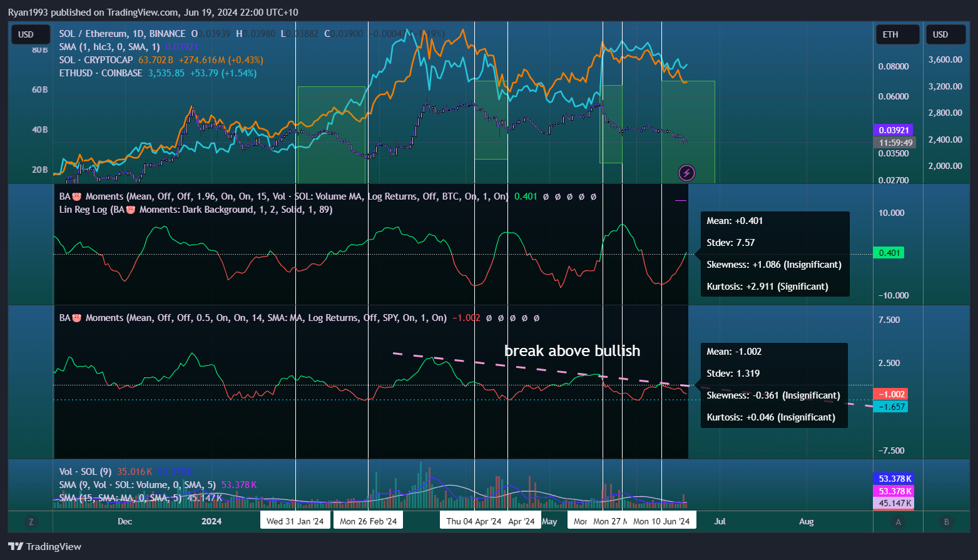Click the red -1.002 value label
Viewport: 978px width, 560px height.
click(890, 394)
